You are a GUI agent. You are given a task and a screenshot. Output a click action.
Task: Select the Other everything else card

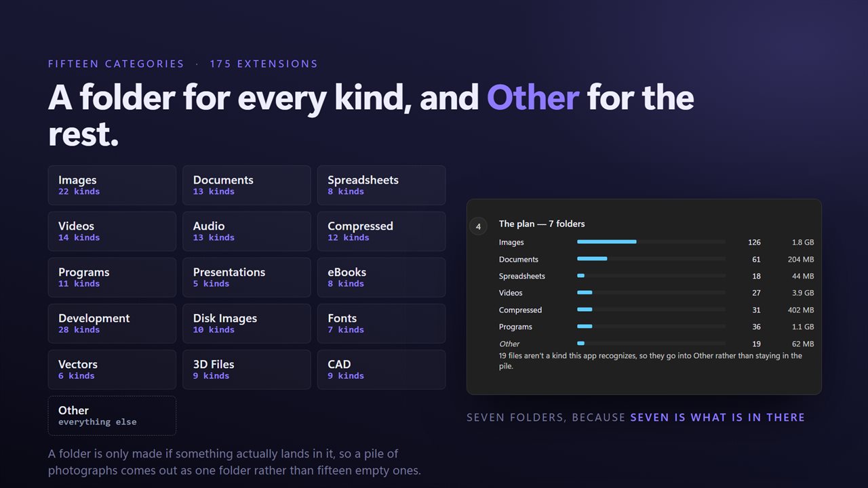coord(112,415)
